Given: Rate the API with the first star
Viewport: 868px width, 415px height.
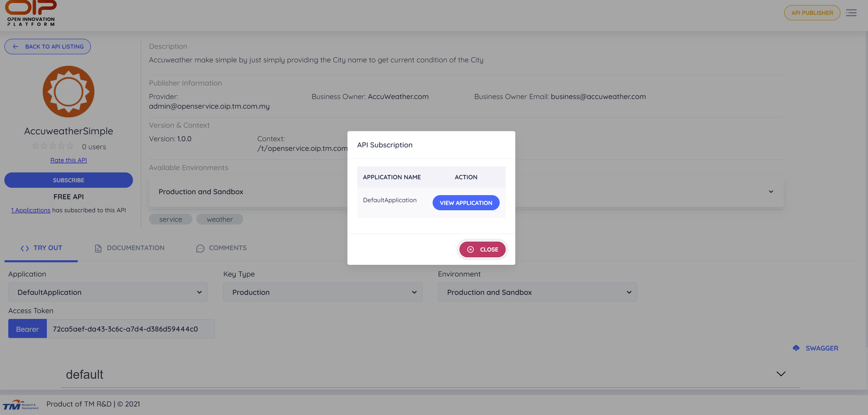Looking at the screenshot, I should (35, 146).
